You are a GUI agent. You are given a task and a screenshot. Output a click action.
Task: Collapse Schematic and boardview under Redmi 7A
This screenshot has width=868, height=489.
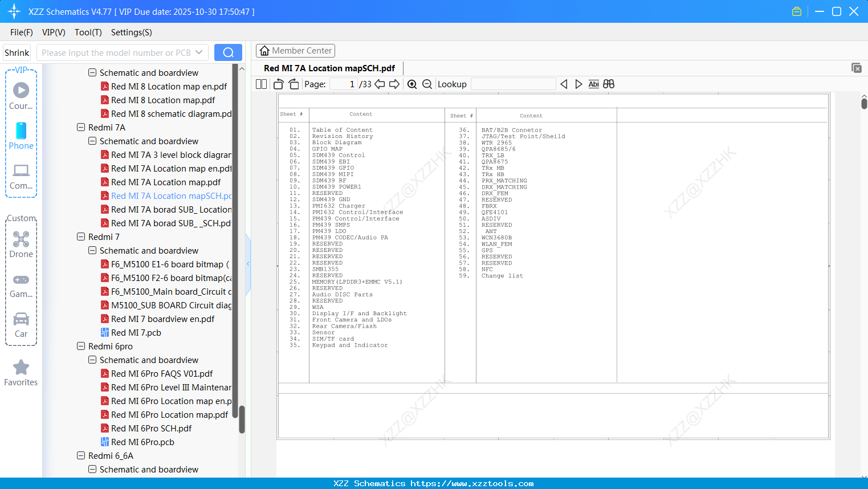92,141
